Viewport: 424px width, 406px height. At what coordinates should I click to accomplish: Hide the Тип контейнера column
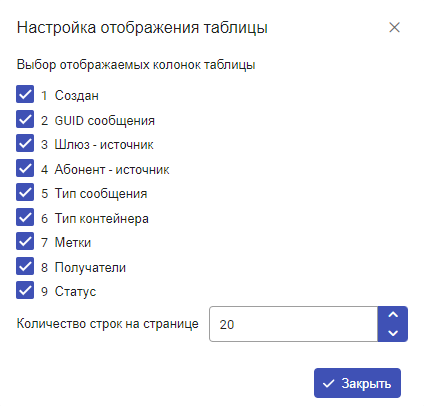[25, 217]
